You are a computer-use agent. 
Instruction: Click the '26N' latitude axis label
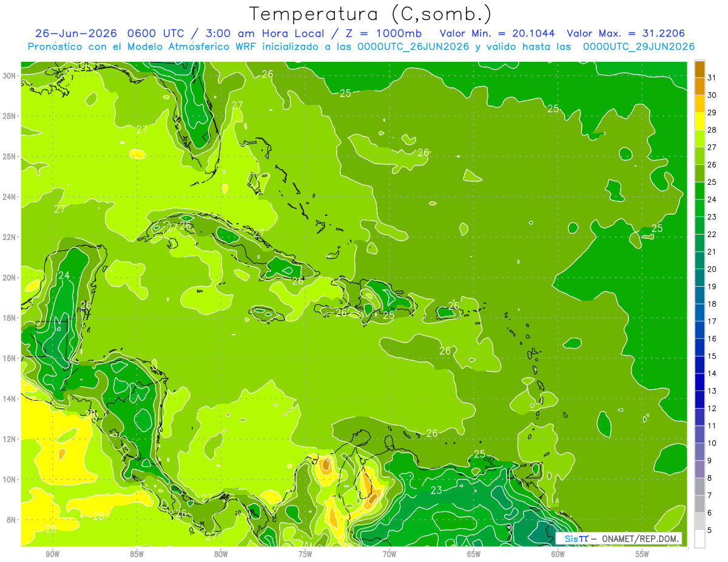pyautogui.click(x=9, y=156)
